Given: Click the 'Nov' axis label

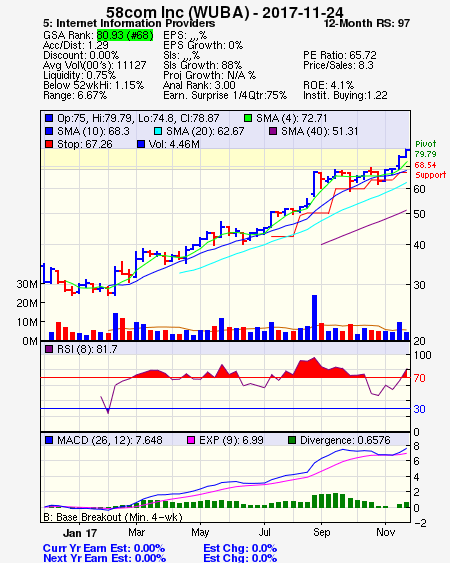Looking at the screenshot, I should (385, 532).
